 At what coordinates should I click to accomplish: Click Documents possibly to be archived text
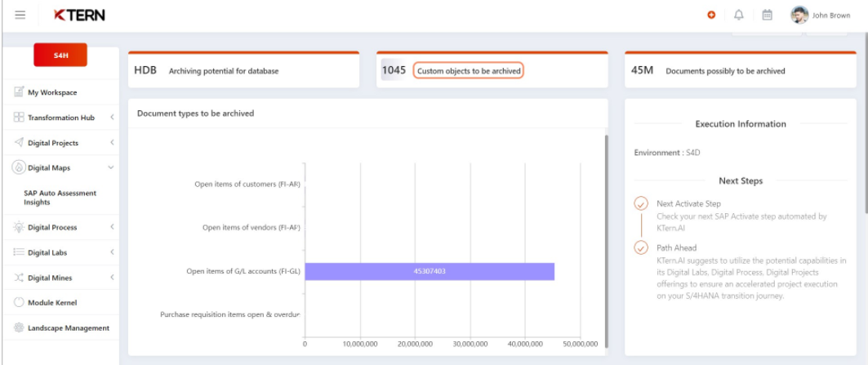coord(725,71)
